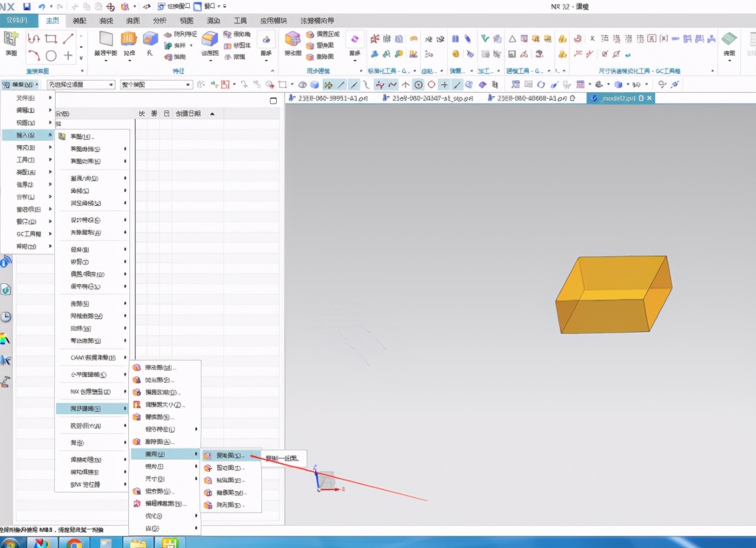Choose 剪切面 (Cut Face) in submenu
Viewport: 756px width, 548px height.
click(x=231, y=468)
